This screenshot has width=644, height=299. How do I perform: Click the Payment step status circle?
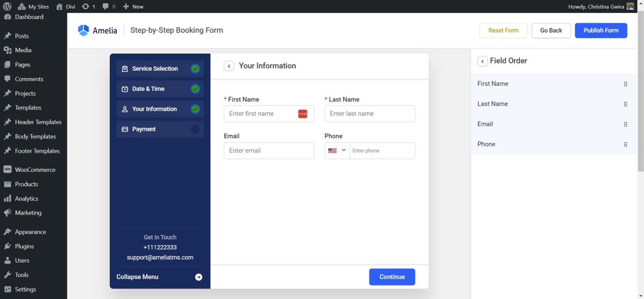tap(195, 129)
